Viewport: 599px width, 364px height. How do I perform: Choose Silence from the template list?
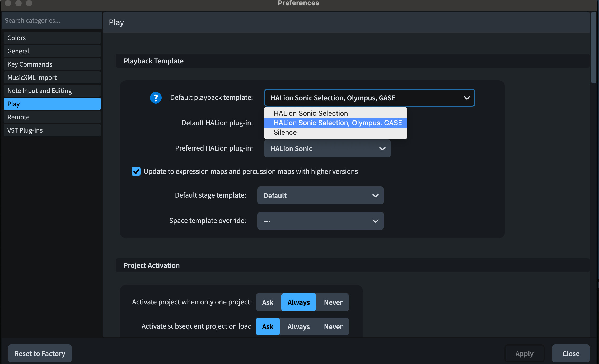point(285,132)
